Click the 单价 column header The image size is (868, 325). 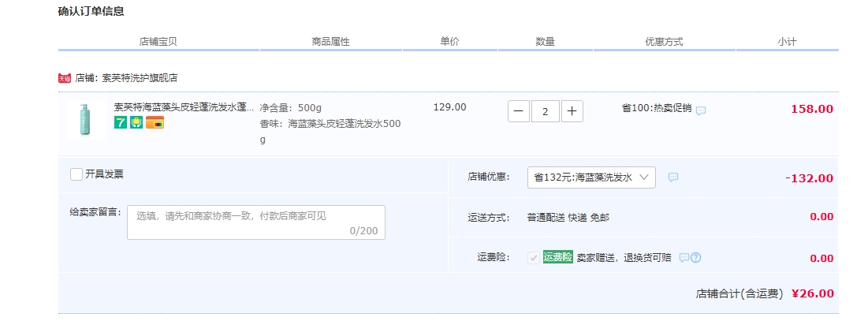(x=449, y=42)
